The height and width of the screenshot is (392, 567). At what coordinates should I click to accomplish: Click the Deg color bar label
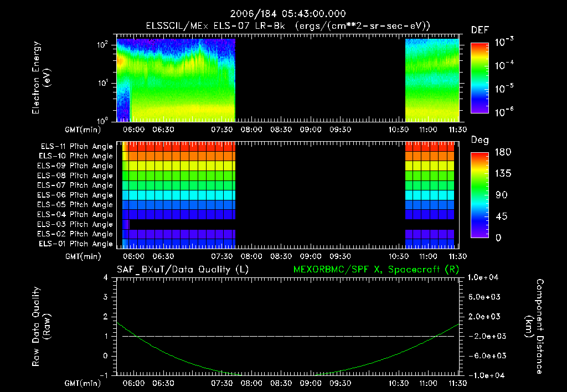pyautogui.click(x=480, y=140)
